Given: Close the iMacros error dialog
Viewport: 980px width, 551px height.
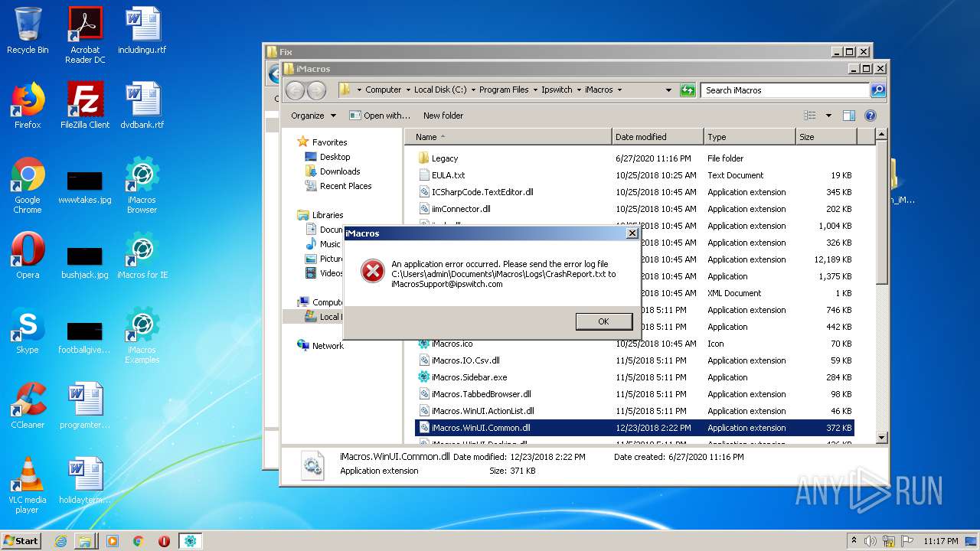Looking at the screenshot, I should coord(632,233).
